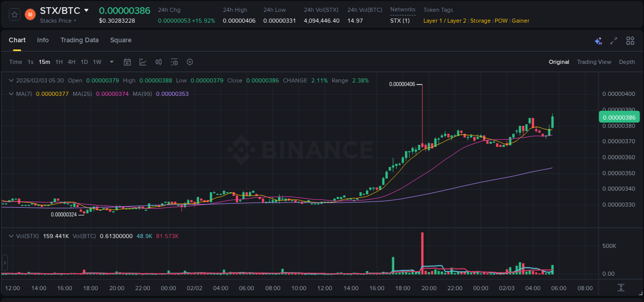Launch the AI assistant icon
The image size is (644, 302).
point(598,40)
